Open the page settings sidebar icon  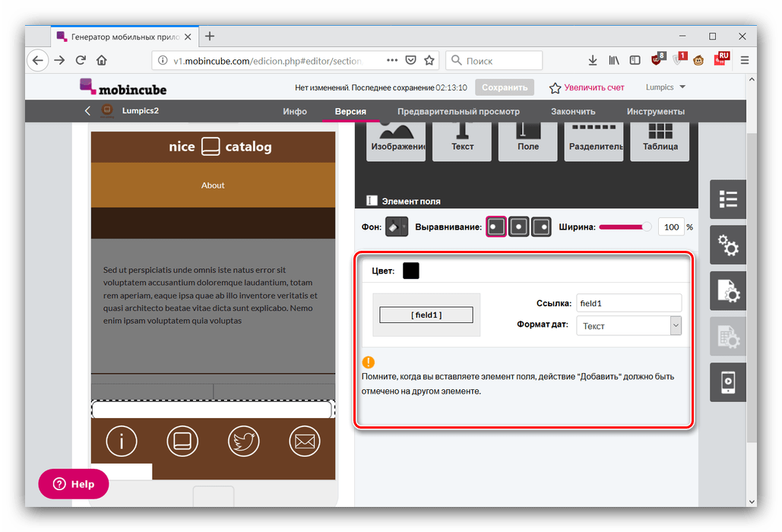[x=727, y=290]
